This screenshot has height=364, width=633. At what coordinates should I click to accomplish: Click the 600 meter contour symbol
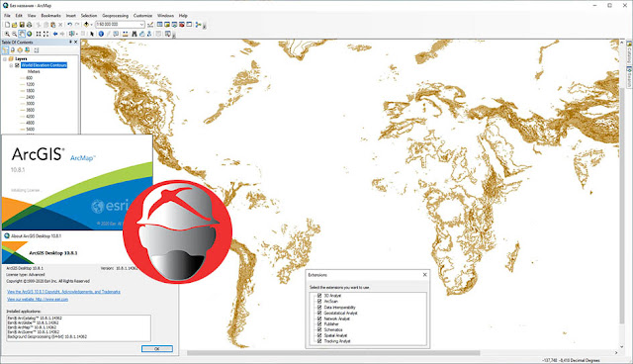coord(22,78)
